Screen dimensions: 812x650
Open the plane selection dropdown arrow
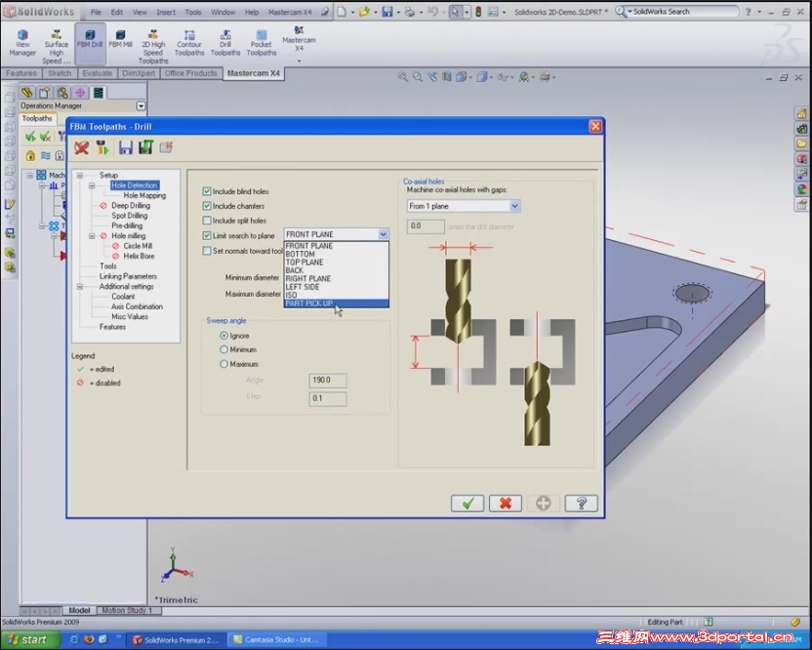(383, 234)
